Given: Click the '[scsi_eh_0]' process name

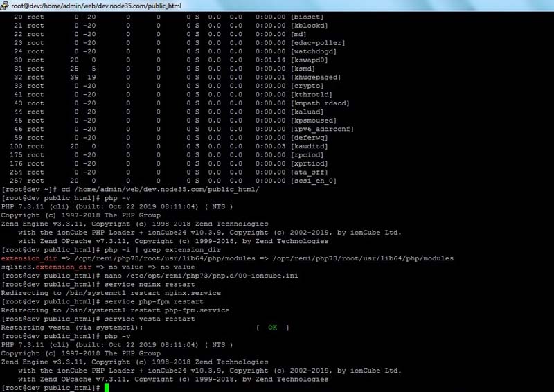Looking at the screenshot, I should point(314,181).
